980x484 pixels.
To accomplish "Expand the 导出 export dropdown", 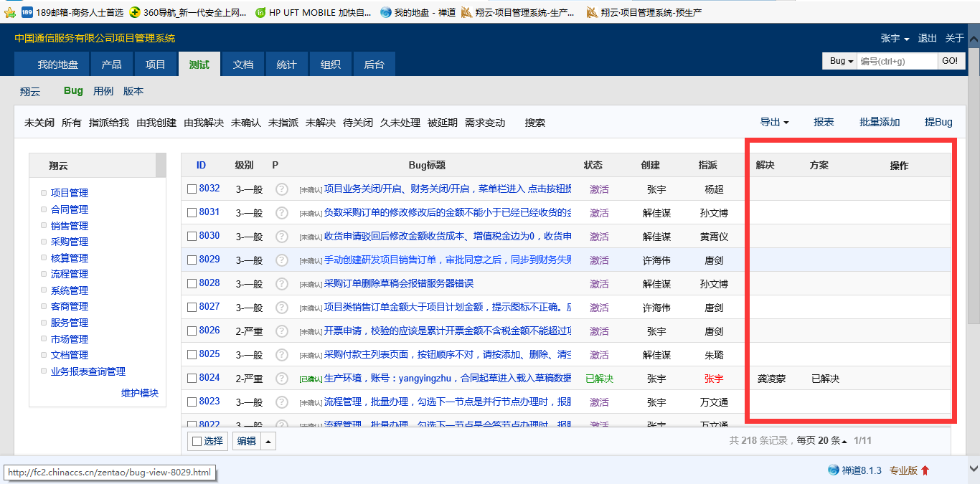I will pyautogui.click(x=774, y=123).
